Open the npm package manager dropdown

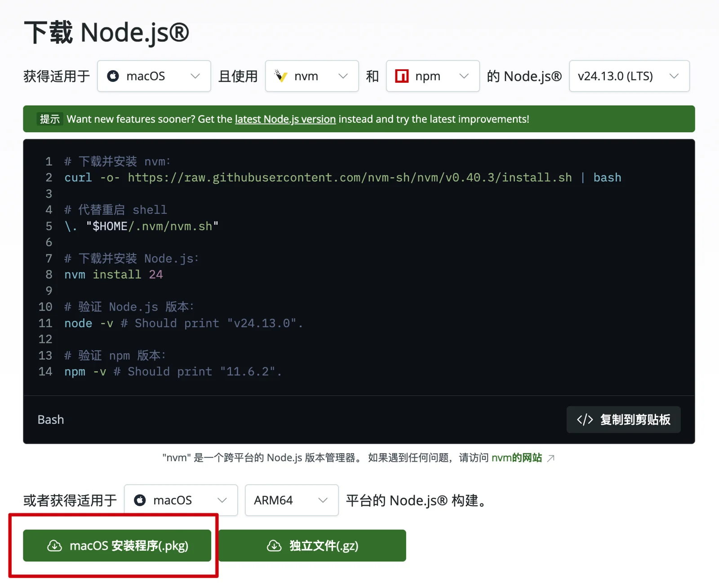432,76
